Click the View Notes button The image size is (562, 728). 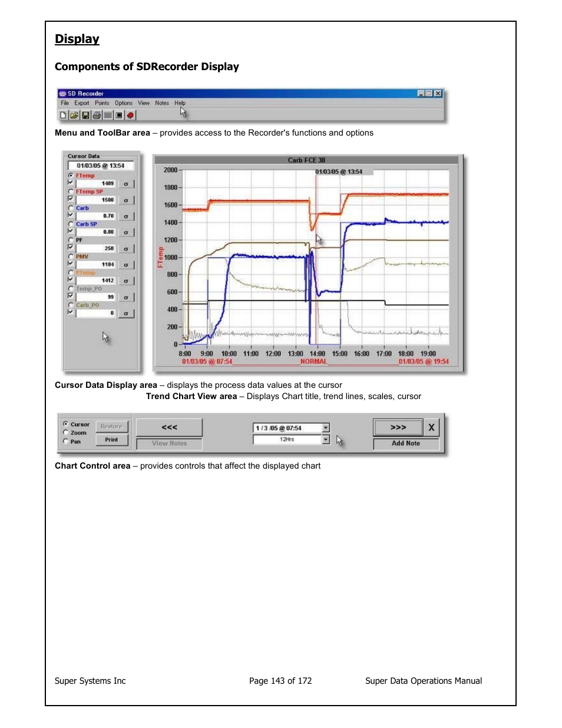(169, 443)
